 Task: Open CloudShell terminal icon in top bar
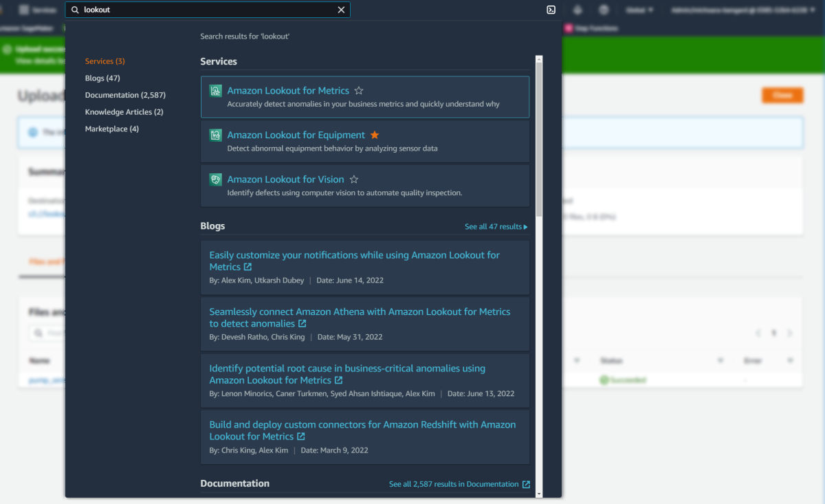coord(551,10)
